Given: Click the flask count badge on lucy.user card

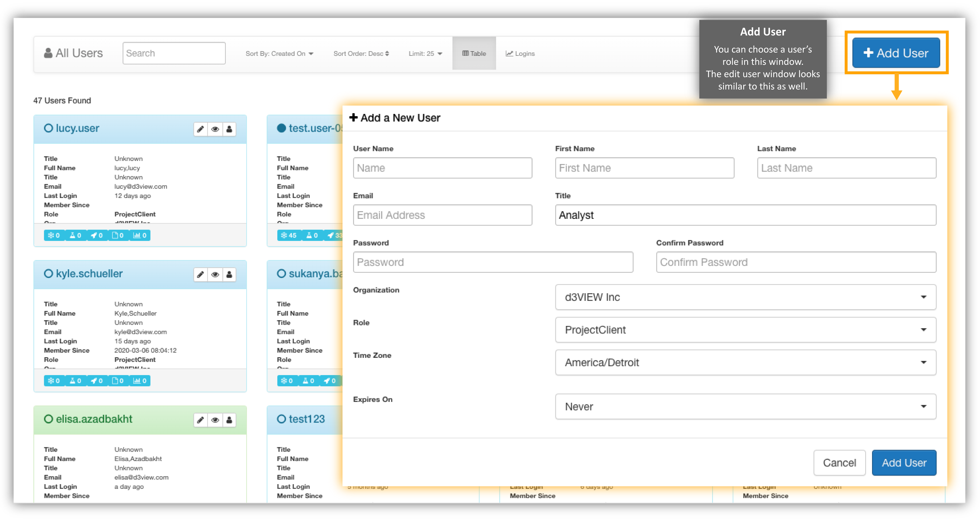Looking at the screenshot, I should click(x=75, y=236).
